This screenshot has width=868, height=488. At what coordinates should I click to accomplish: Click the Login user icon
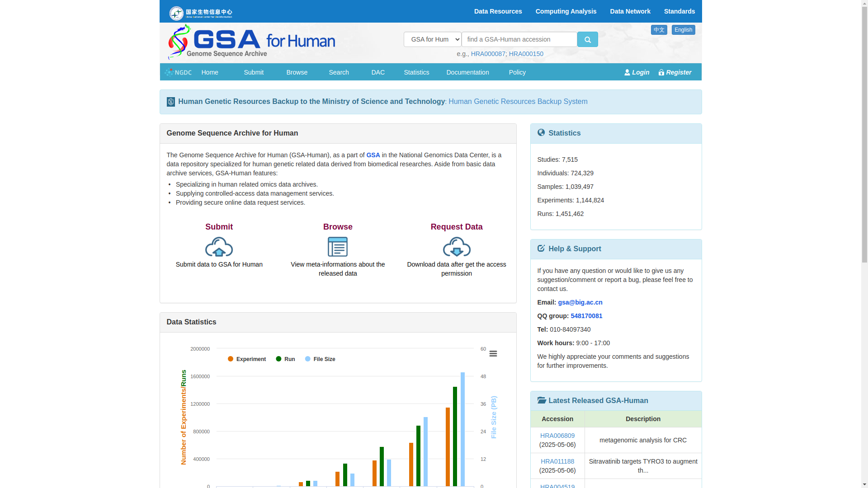pos(627,72)
